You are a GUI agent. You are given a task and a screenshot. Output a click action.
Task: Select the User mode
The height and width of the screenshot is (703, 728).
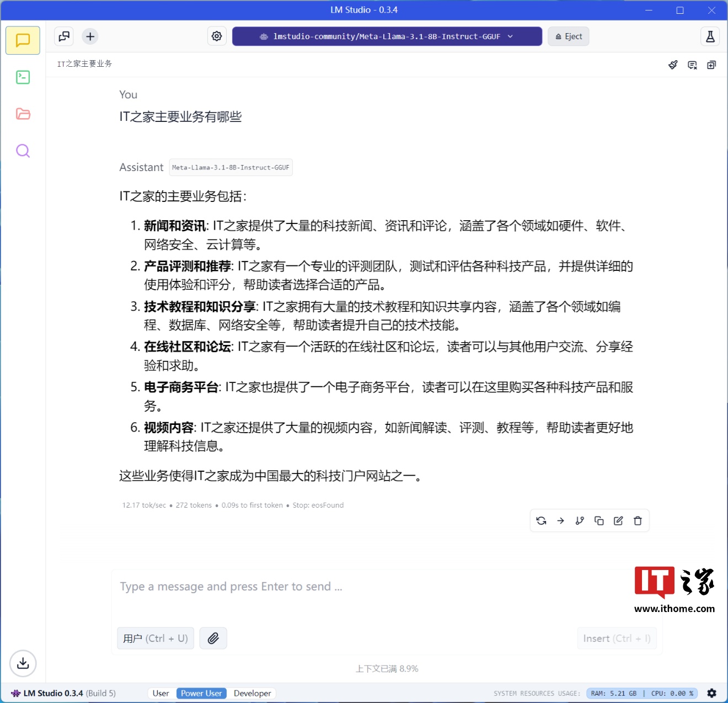point(161,694)
